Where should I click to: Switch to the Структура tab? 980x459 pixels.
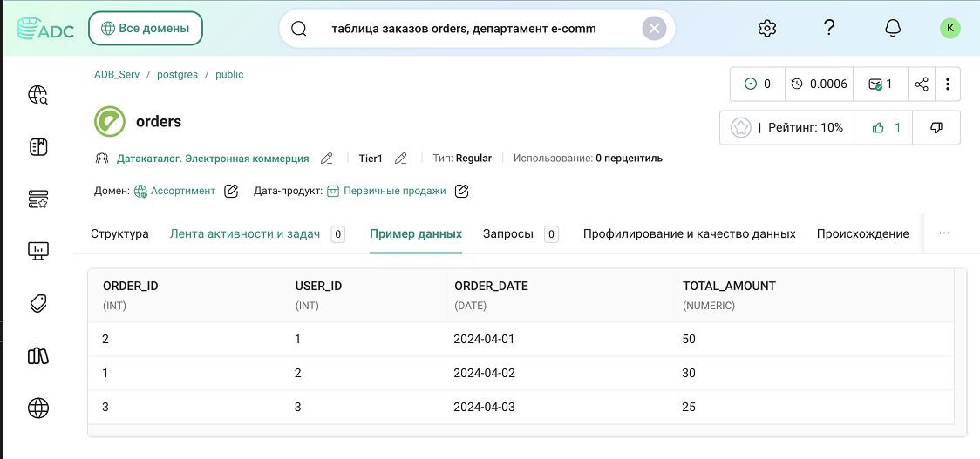tap(119, 234)
